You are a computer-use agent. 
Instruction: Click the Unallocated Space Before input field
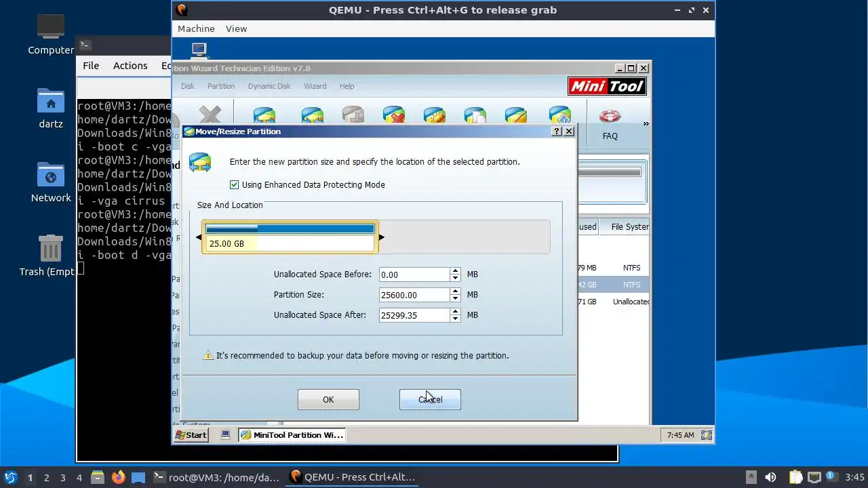(414, 274)
